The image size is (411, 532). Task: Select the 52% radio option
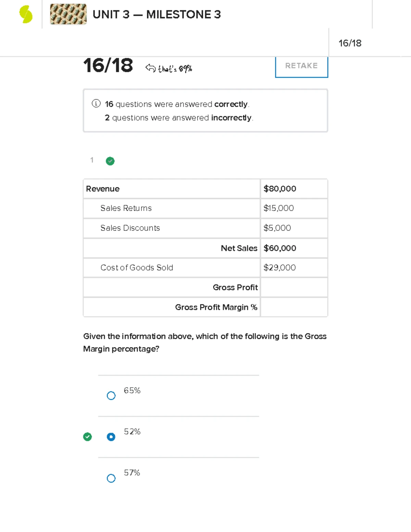(x=111, y=437)
